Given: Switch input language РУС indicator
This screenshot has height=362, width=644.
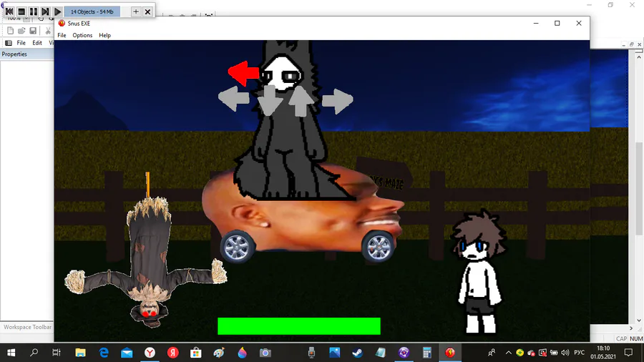Looking at the screenshot, I should pyautogui.click(x=579, y=353).
